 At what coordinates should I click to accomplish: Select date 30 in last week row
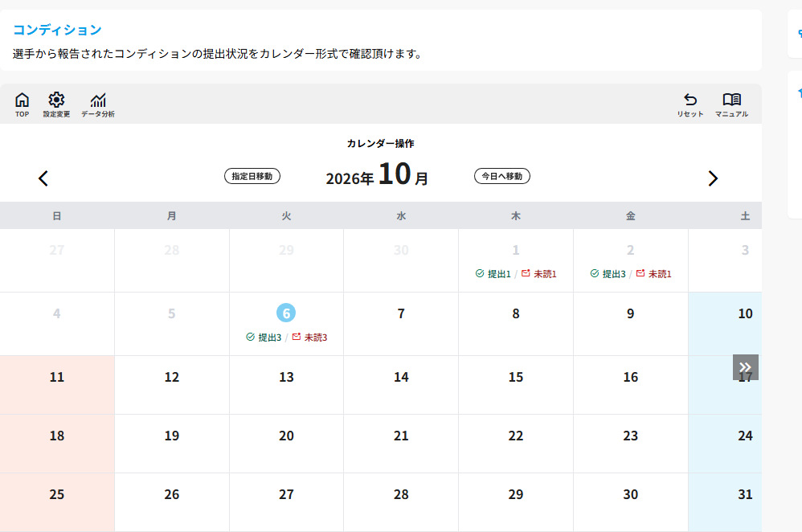pos(631,495)
